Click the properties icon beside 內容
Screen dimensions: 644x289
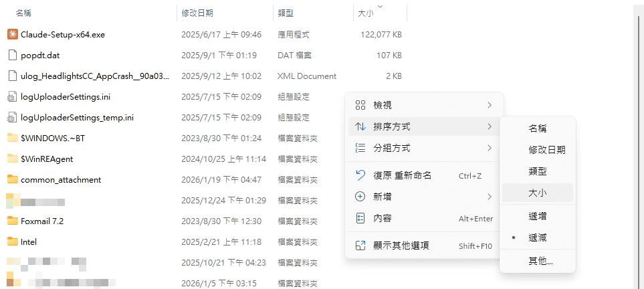(x=360, y=218)
